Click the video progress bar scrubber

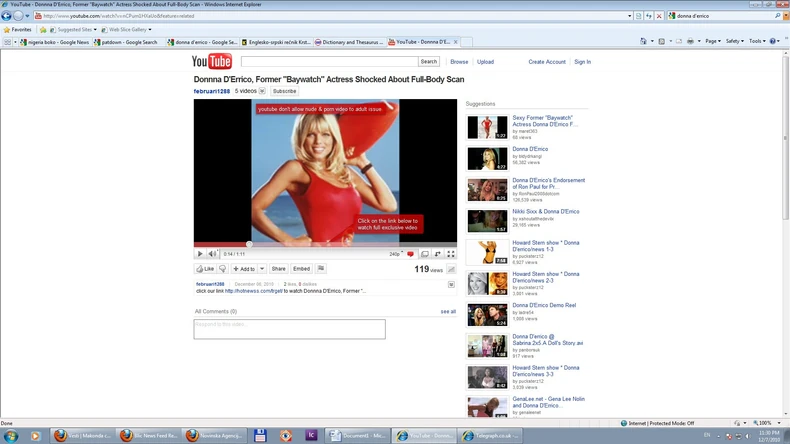(249, 244)
